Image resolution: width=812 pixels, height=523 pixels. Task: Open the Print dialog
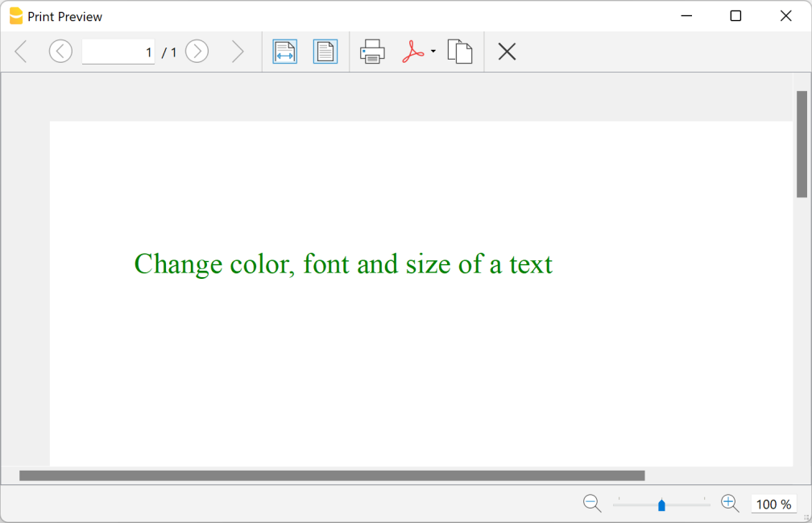[371, 51]
